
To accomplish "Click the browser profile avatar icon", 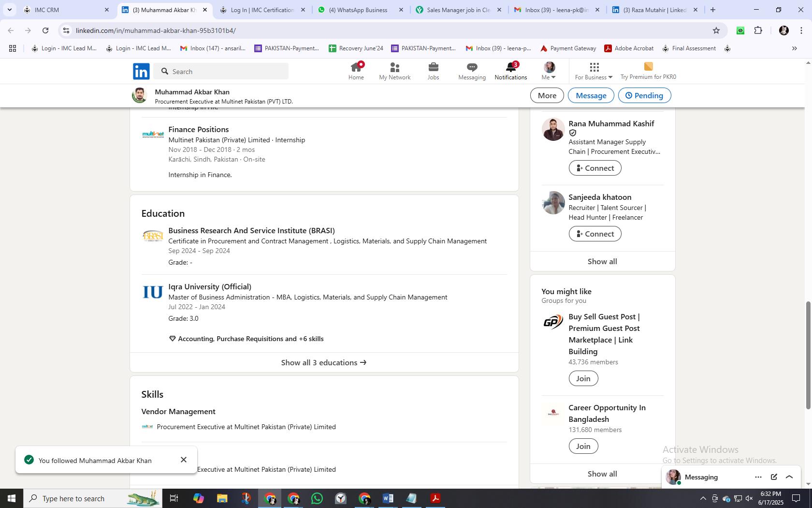I will tap(783, 30).
